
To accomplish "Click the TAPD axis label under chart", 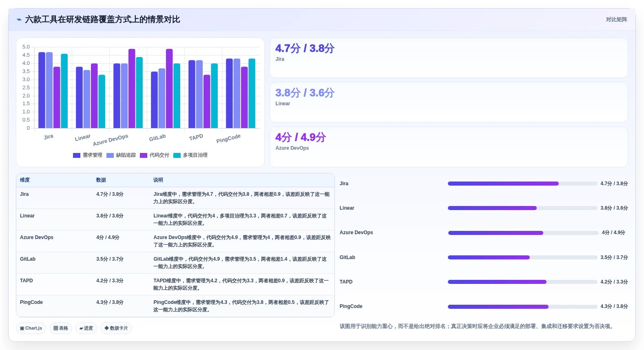I will click(x=196, y=137).
